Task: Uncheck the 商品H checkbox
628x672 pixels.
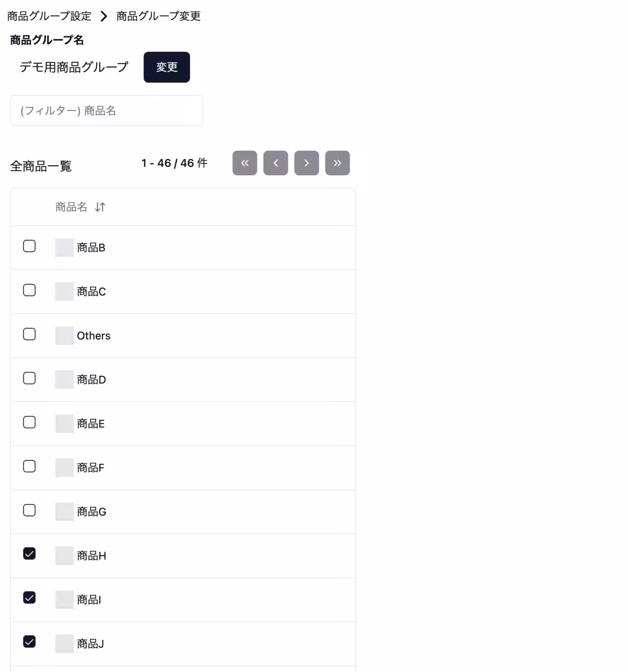Action: tap(29, 554)
